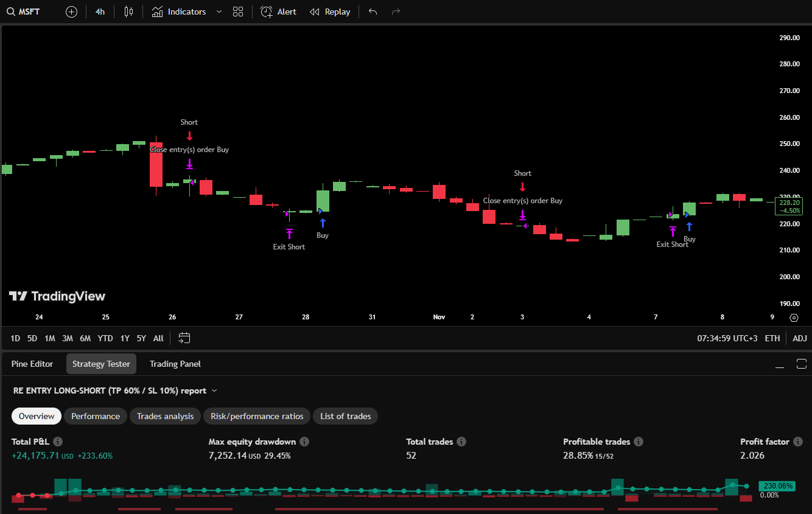The height and width of the screenshot is (514, 812).
Task: Maximize the Strategy Tester panel
Action: [x=801, y=364]
